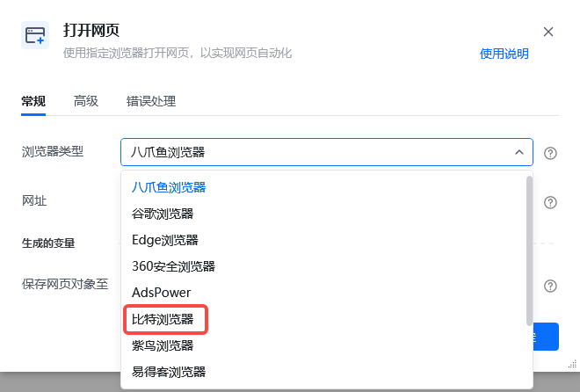Click help icon next to 浏览器类型
The width and height of the screenshot is (580, 392).
tap(550, 153)
